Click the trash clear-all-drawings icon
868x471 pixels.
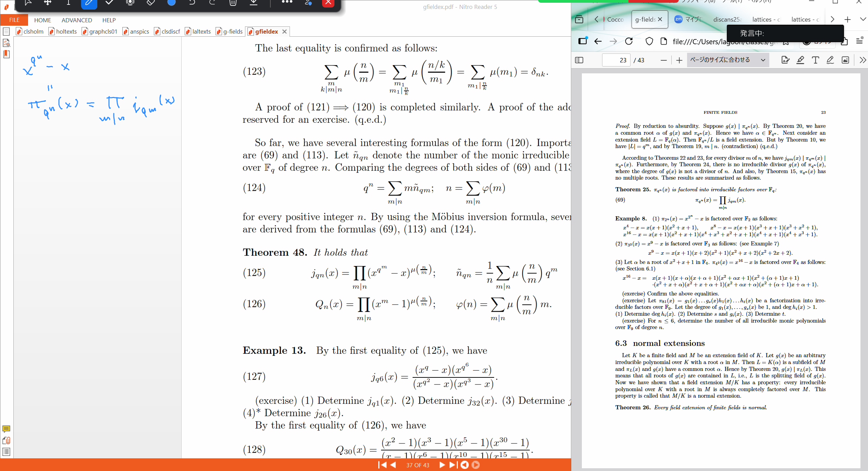233,3
